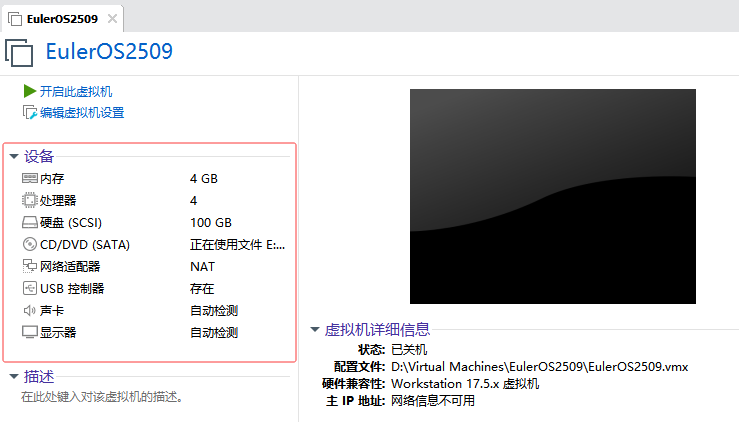Select the USB 控制器 device label
The height and width of the screenshot is (422, 739).
pyautogui.click(x=72, y=289)
